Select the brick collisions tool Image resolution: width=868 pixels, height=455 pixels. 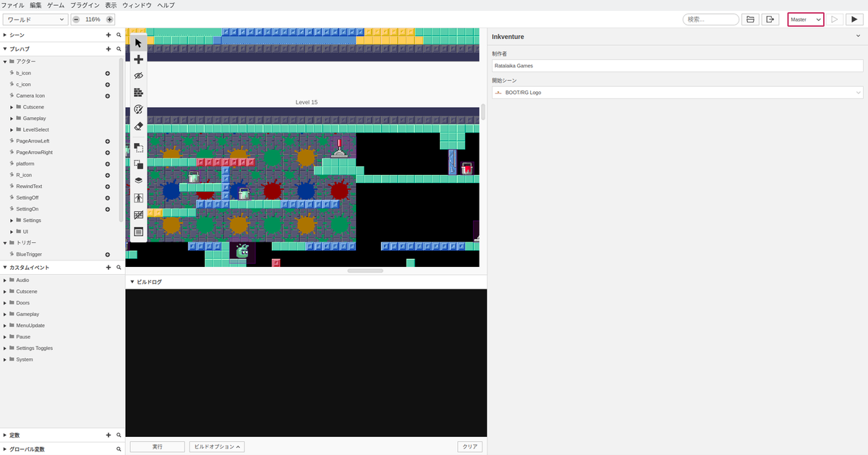138,93
